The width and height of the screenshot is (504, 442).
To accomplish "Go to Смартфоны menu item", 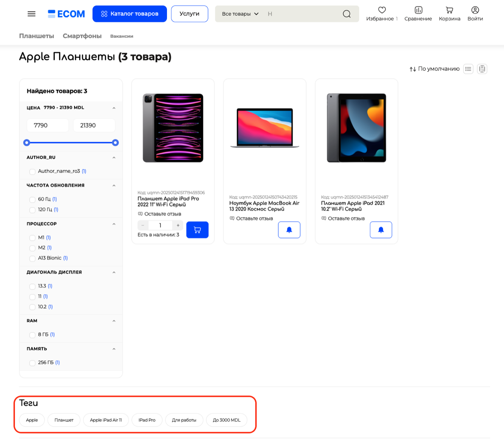I will 82,36.
